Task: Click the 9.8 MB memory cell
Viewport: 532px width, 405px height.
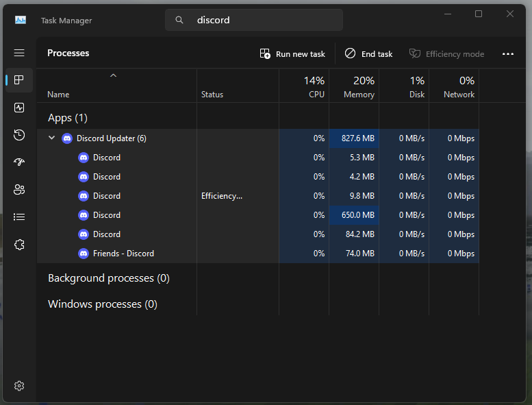Action: 354,196
